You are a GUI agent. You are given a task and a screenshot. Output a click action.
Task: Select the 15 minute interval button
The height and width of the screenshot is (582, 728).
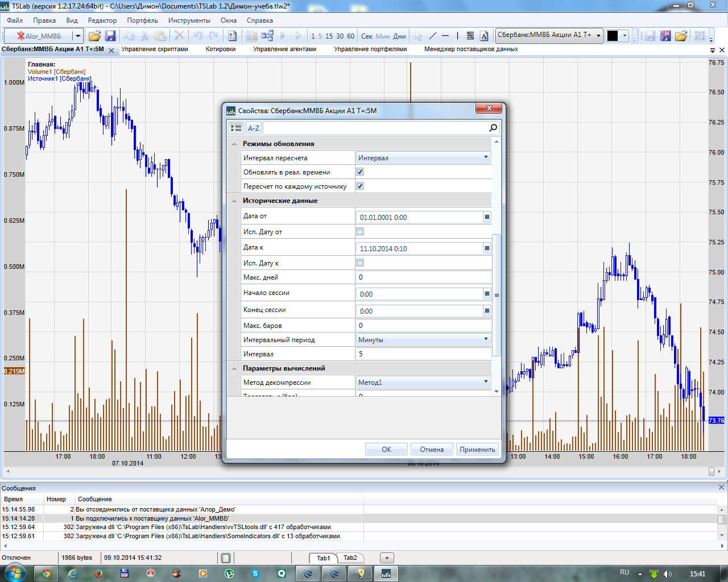click(x=329, y=36)
